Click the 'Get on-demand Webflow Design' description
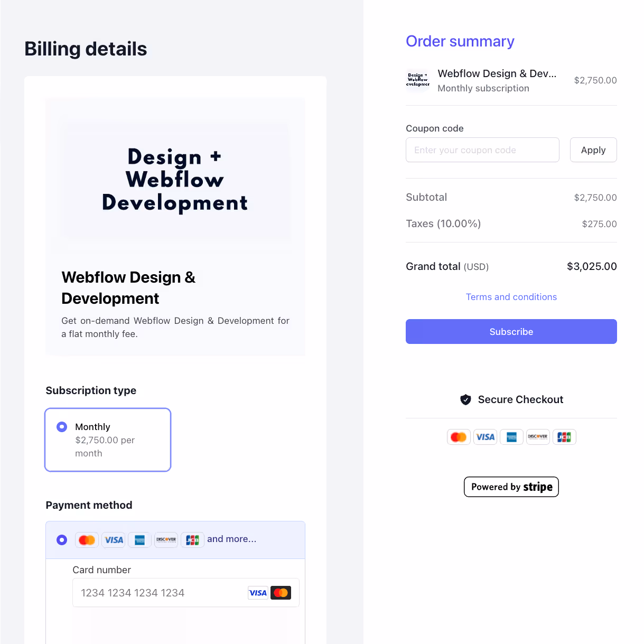The image size is (644, 644). (175, 327)
